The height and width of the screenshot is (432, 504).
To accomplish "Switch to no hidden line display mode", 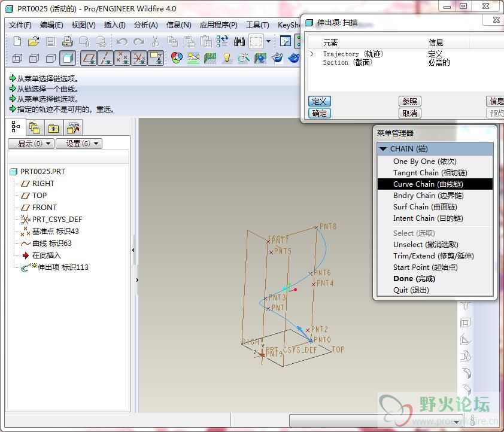I will (51, 58).
